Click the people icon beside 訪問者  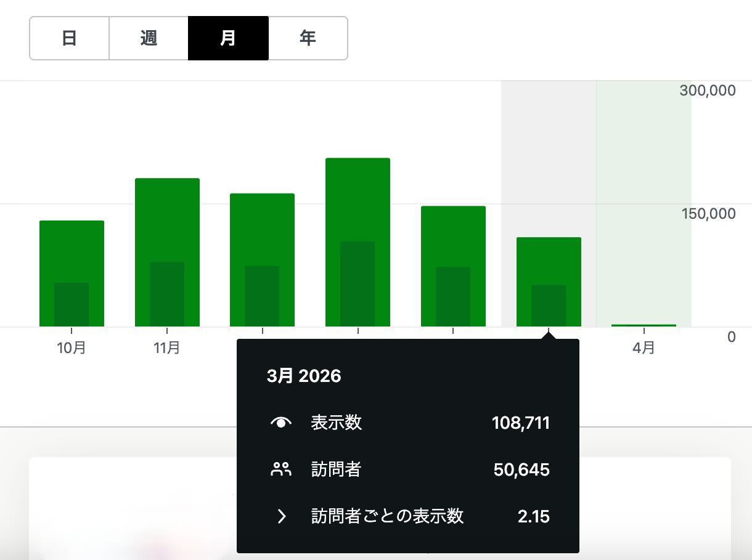point(281,470)
